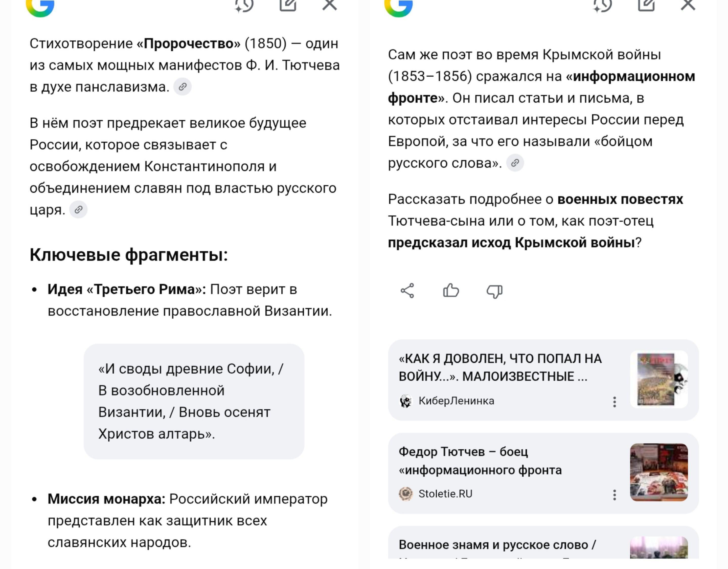
Task: Open search history in the Пророчество panel
Action: point(244,5)
